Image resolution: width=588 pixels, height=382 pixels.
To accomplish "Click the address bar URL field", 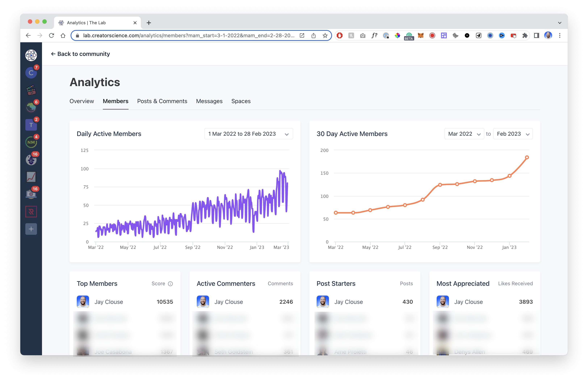I will (188, 35).
